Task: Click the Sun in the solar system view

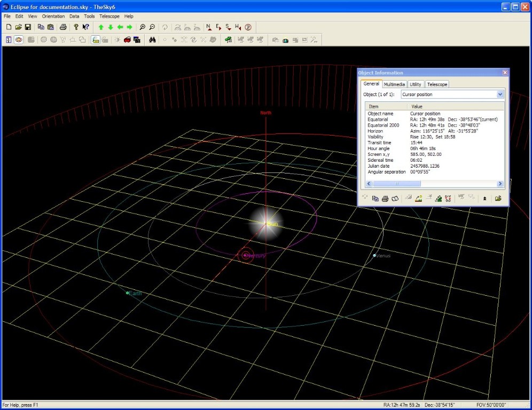Action: [x=266, y=223]
